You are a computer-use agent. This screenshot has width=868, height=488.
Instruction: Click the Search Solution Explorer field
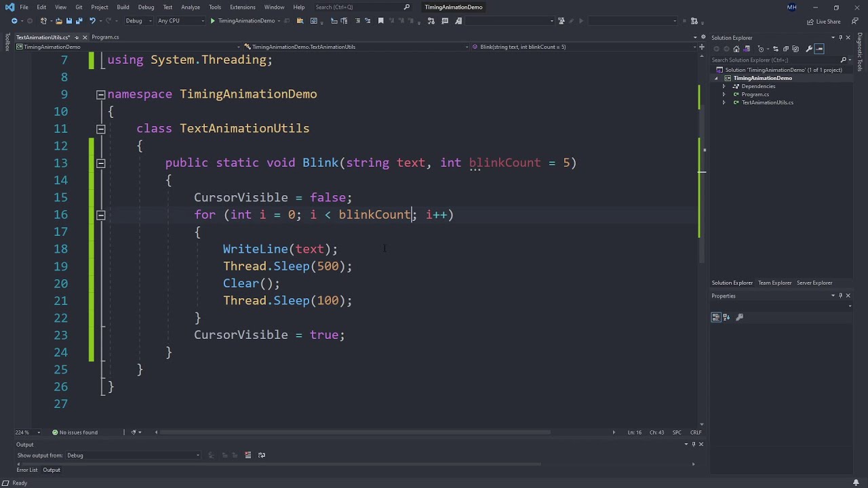[x=774, y=60]
